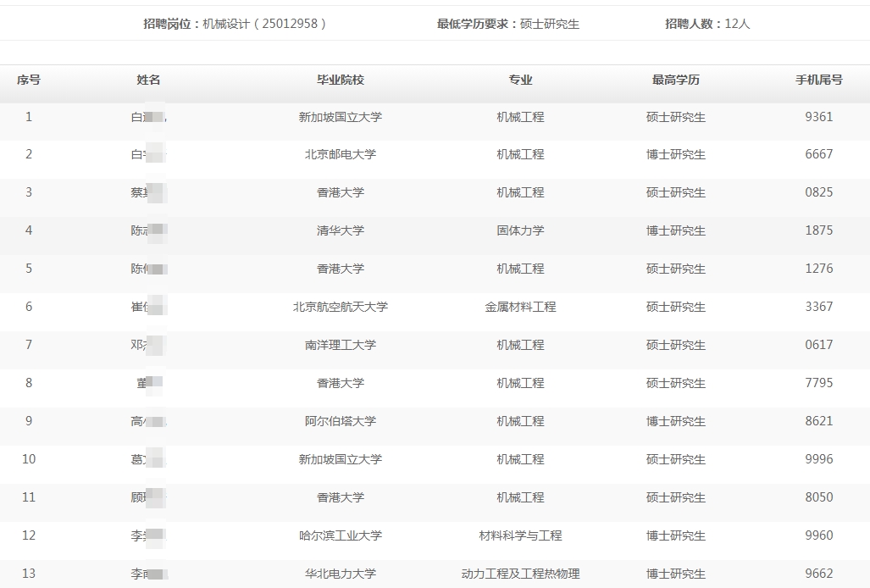
Task: Select the 毕业院校 column header
Action: 341,80
